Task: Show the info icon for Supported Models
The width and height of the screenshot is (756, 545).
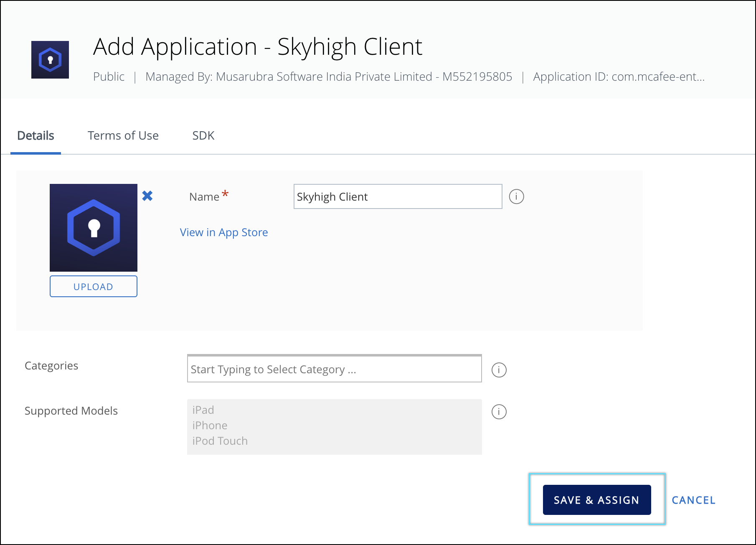Action: tap(499, 412)
